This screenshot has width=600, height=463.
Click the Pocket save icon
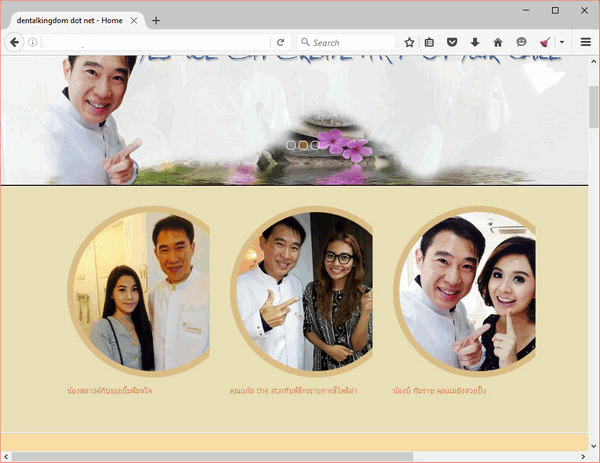click(x=453, y=43)
